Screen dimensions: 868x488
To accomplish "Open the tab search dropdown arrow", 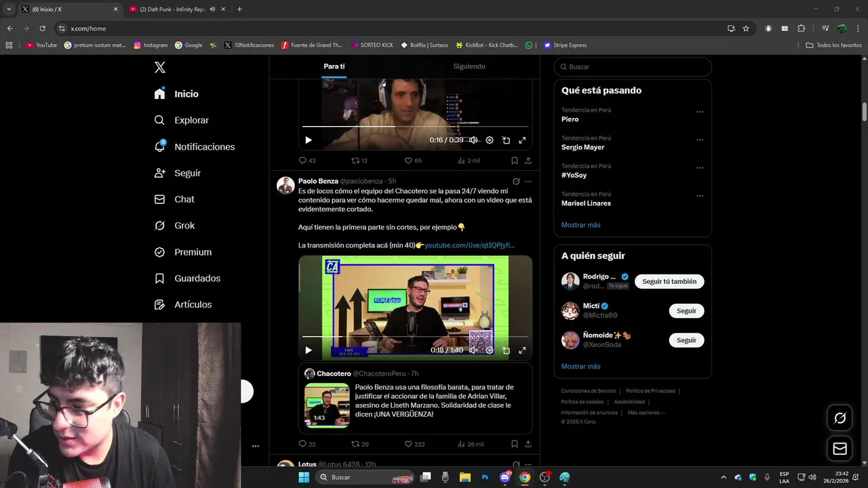I will tap(9, 9).
